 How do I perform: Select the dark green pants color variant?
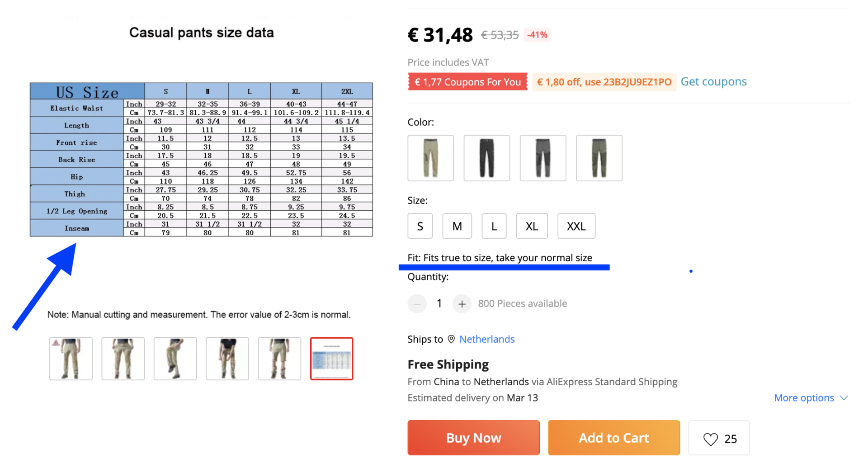coord(599,158)
